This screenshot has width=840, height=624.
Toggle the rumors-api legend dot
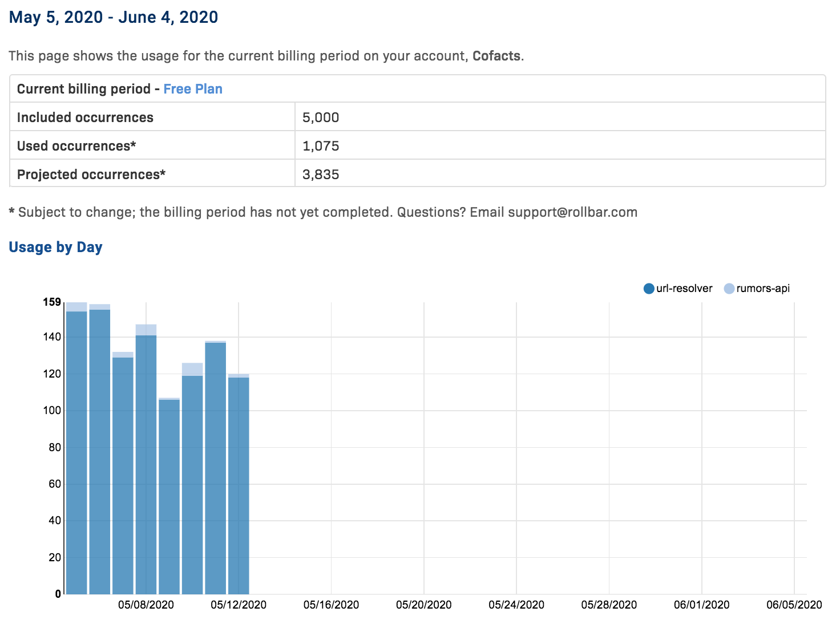pos(729,289)
